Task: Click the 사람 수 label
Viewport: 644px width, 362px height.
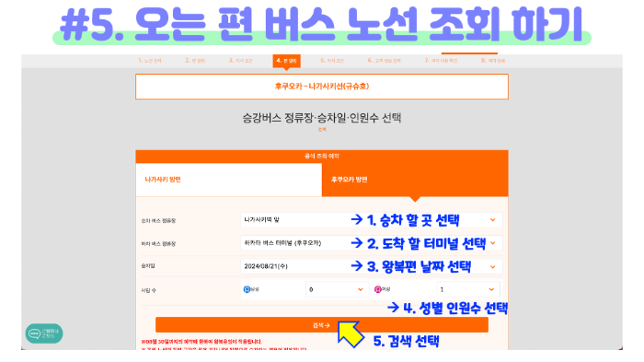Action: tap(149, 290)
